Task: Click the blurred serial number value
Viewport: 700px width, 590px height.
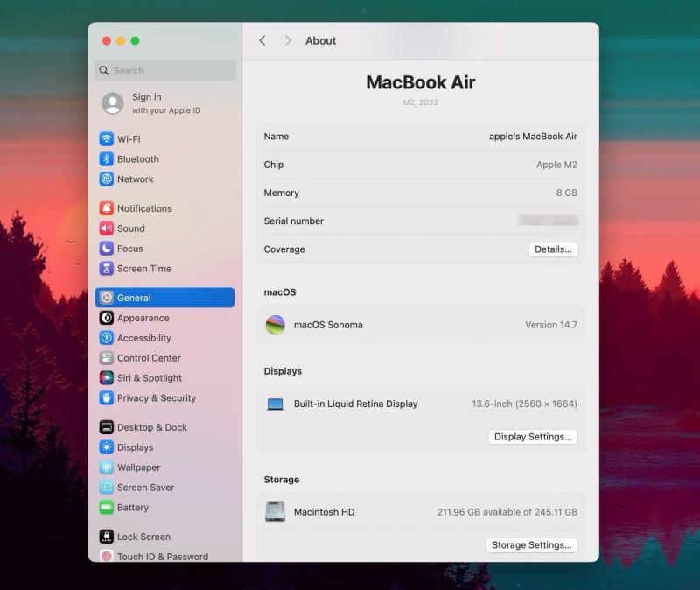Action: tap(548, 221)
